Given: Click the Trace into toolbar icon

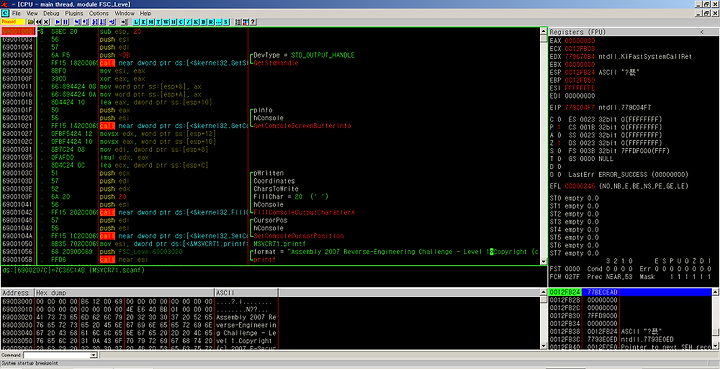Looking at the screenshot, I should 95,22.
